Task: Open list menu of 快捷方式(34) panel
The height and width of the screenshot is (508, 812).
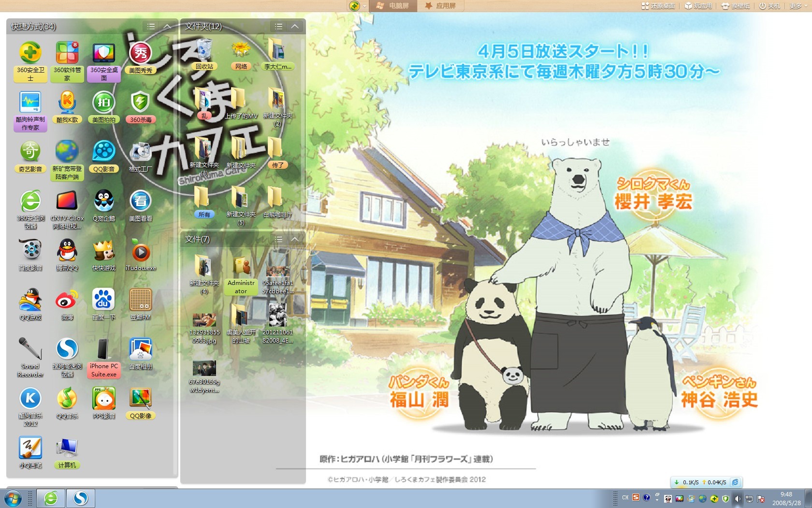Action: coord(151,27)
